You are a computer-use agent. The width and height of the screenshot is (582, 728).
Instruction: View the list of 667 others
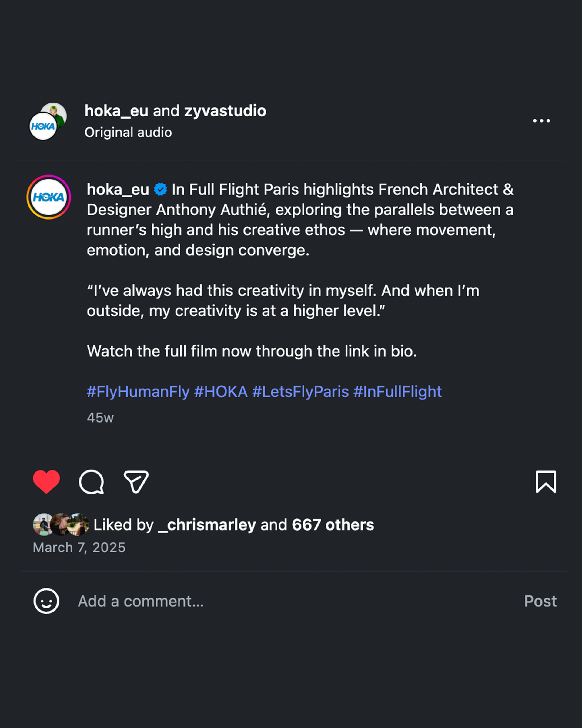333,525
